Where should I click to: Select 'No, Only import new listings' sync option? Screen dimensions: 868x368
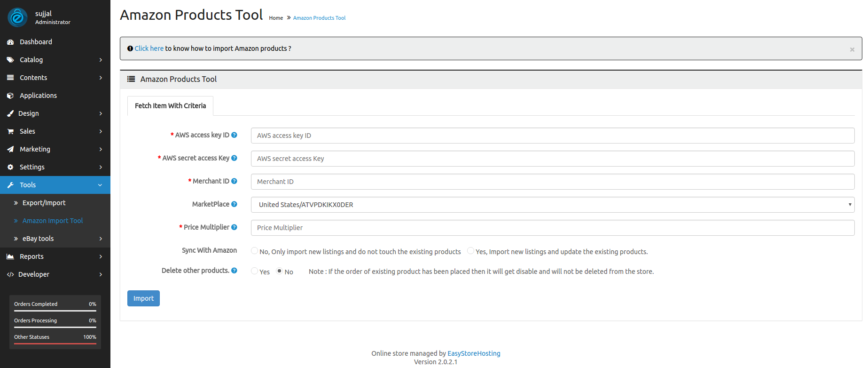coord(254,251)
